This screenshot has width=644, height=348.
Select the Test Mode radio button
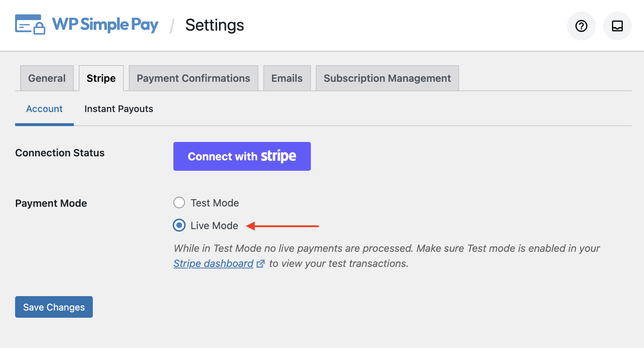[179, 202]
